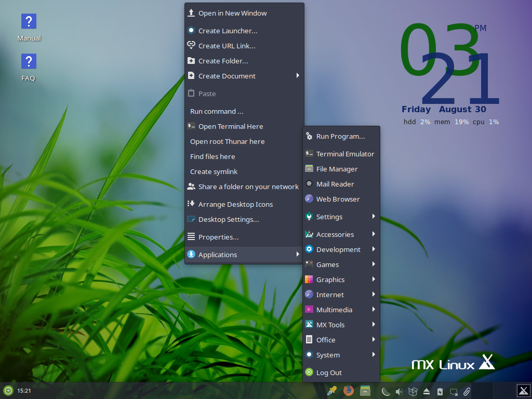Launch the color picker from the panel
532x399 pixels.
pyautogui.click(x=332, y=391)
